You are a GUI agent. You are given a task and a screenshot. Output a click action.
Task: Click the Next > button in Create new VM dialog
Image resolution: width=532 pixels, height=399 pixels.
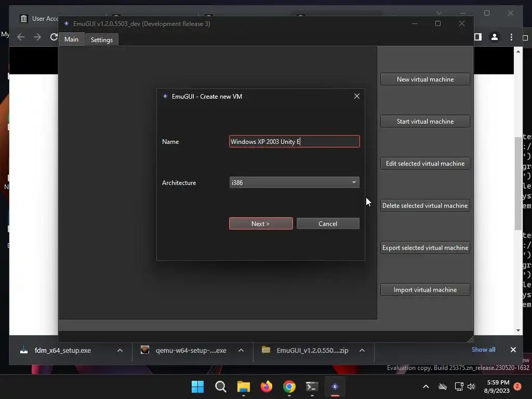coord(261,223)
